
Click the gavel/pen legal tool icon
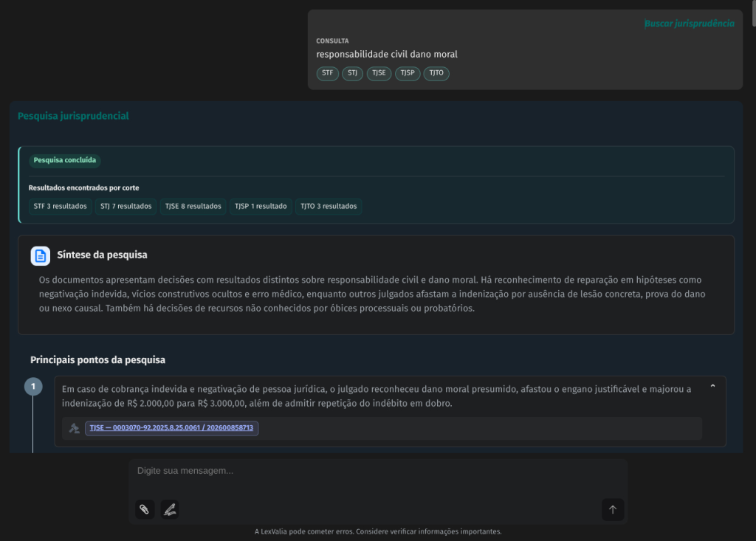pyautogui.click(x=170, y=509)
